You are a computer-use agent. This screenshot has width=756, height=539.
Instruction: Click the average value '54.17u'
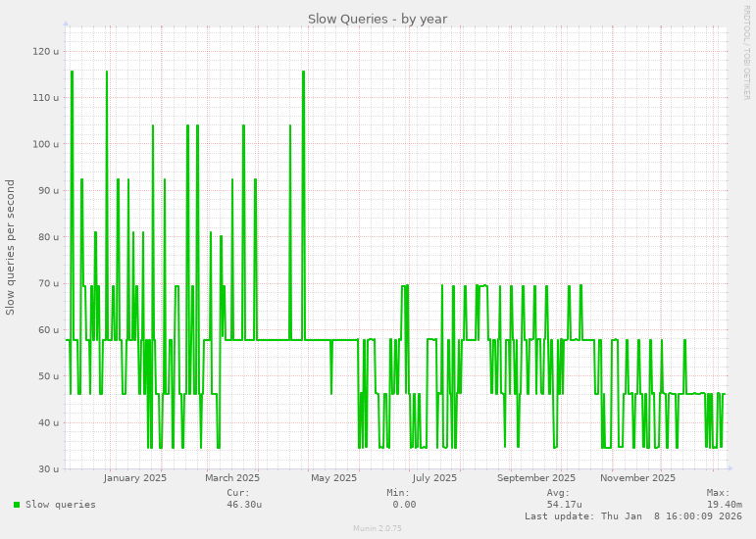pos(564,505)
